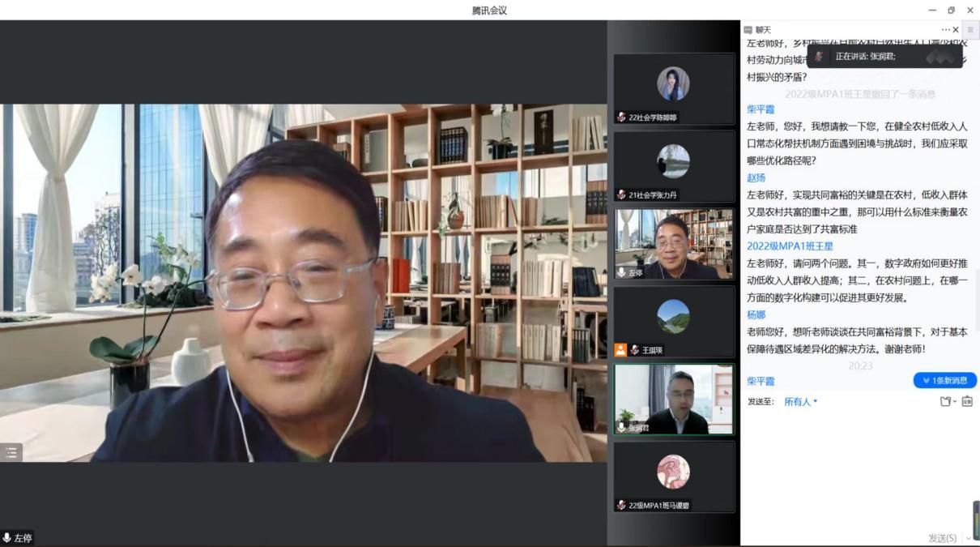Open the hamburger menu beside the chat header
The width and height of the screenshot is (980, 547).
[x=970, y=30]
